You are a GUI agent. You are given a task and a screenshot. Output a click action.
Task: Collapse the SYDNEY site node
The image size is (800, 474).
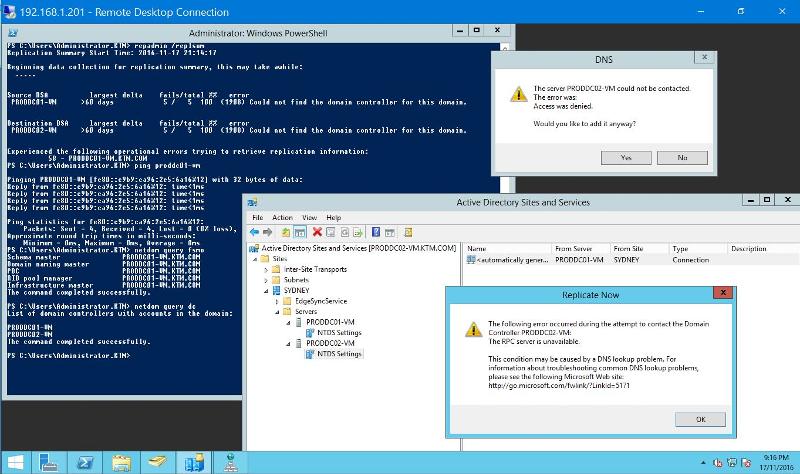266,291
